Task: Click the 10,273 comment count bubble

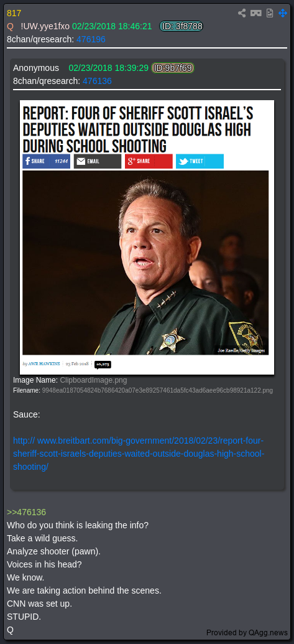Action: coord(103,364)
